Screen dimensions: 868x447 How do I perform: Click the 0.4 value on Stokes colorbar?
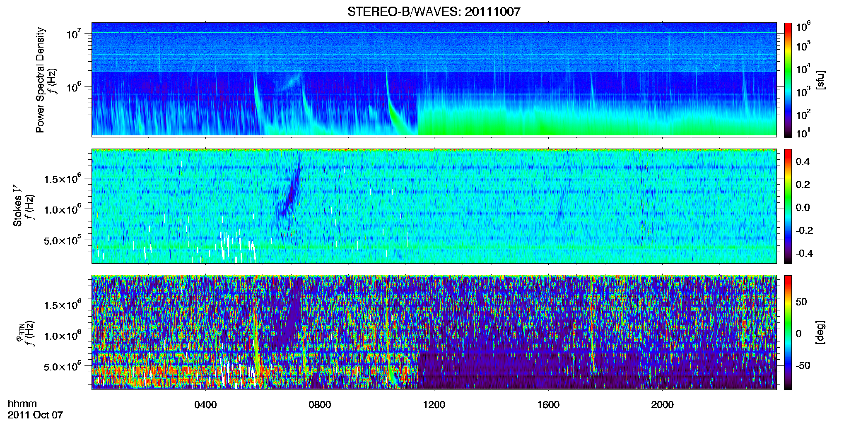click(x=803, y=162)
